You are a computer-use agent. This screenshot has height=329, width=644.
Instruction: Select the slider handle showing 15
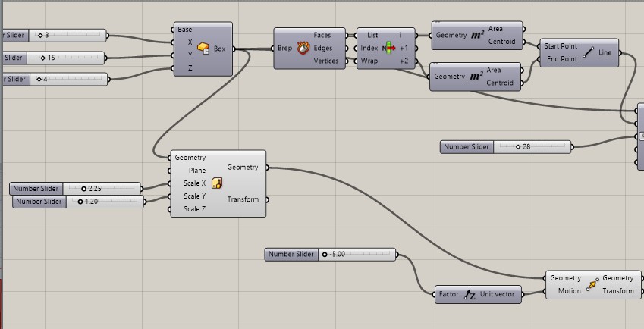[x=42, y=58]
